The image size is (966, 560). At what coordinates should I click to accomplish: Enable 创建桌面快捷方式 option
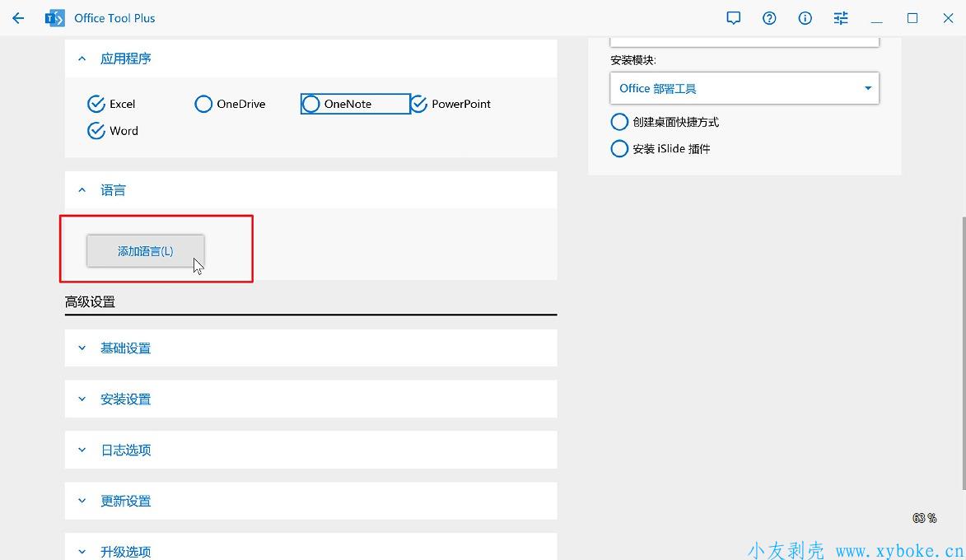619,122
